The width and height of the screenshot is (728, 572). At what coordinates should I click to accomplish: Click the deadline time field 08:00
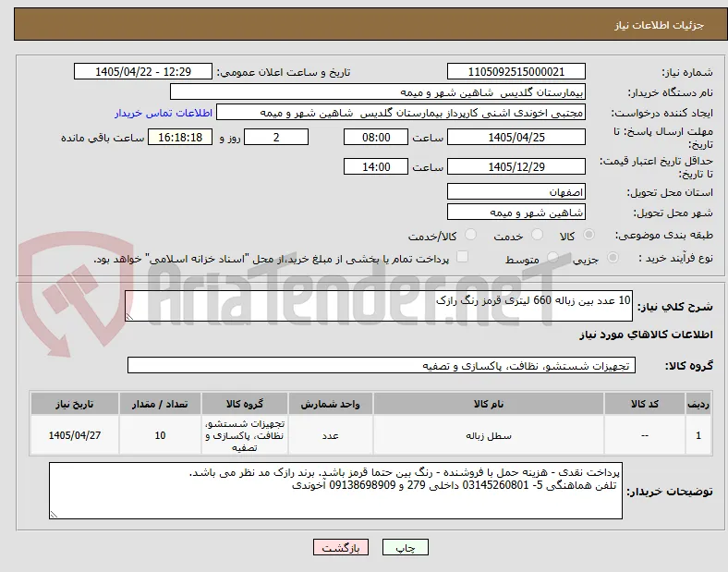tap(376, 138)
